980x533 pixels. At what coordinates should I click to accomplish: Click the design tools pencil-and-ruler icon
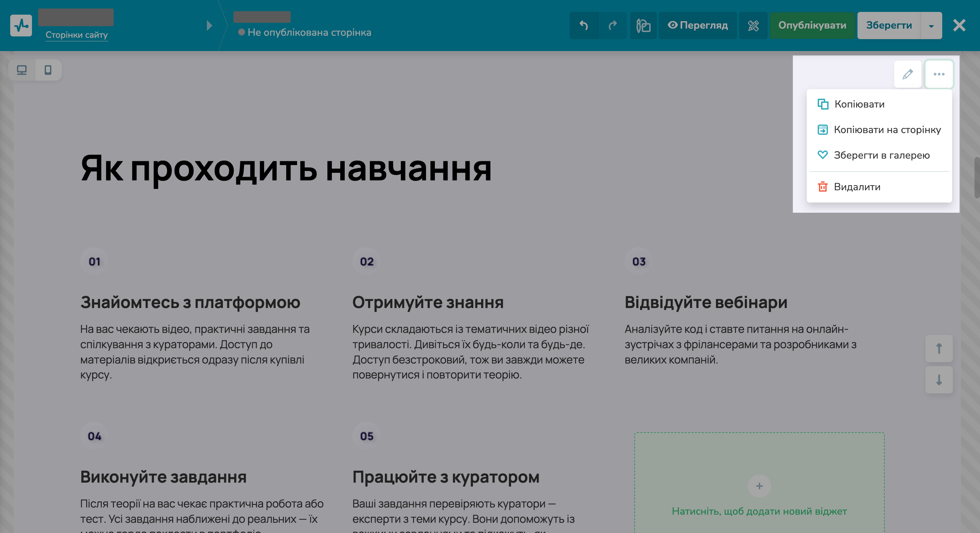coord(753,26)
